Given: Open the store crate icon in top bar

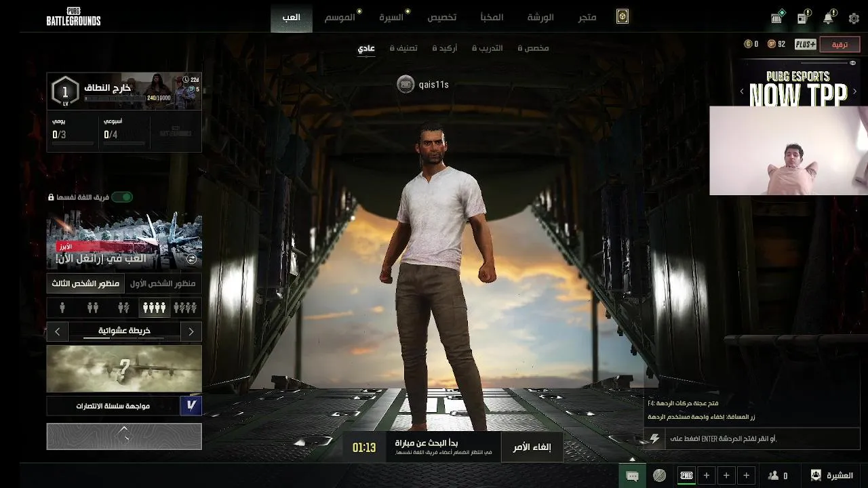Looking at the screenshot, I should (x=776, y=18).
